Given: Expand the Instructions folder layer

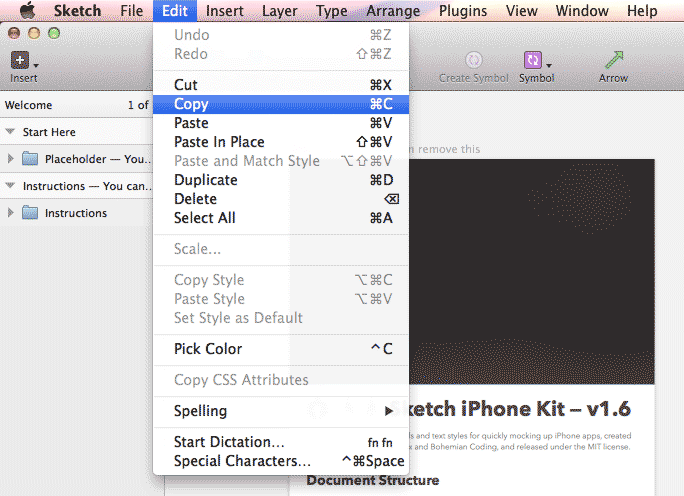Looking at the screenshot, I should tap(10, 213).
